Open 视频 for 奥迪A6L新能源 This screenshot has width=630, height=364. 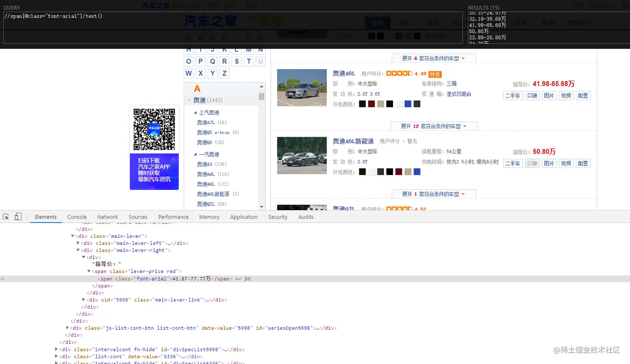566,164
